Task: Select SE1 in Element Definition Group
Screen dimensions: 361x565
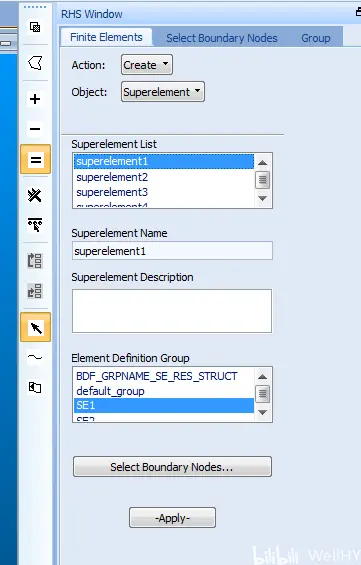Action: pos(164,405)
